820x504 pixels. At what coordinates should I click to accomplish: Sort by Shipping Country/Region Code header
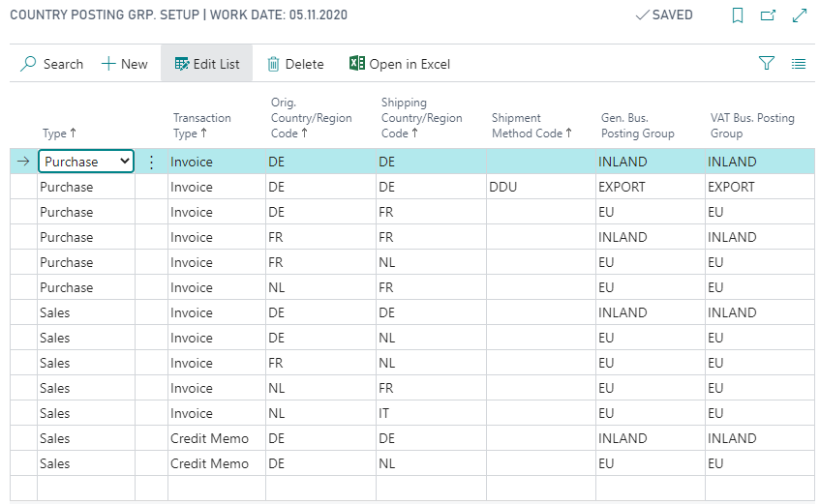pyautogui.click(x=421, y=118)
